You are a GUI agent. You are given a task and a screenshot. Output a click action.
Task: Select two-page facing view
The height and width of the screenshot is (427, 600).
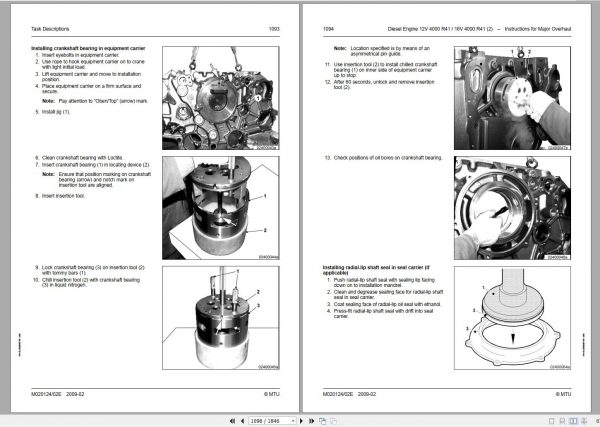coord(573,421)
